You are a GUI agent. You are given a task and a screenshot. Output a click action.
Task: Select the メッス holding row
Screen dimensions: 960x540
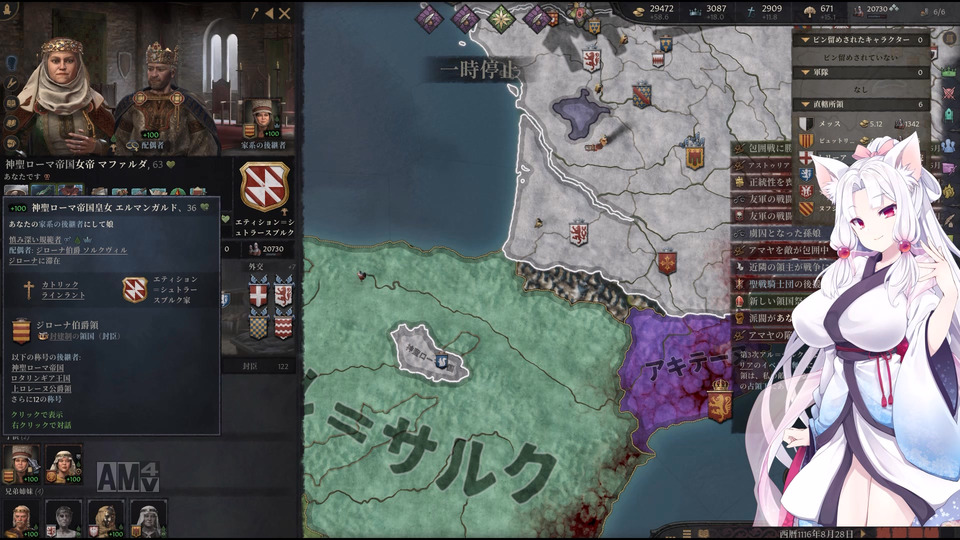862,124
